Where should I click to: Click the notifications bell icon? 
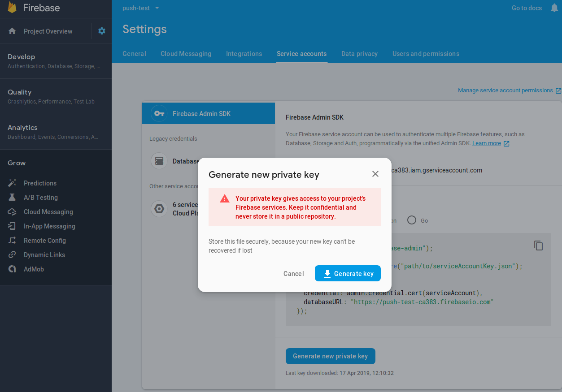554,8
